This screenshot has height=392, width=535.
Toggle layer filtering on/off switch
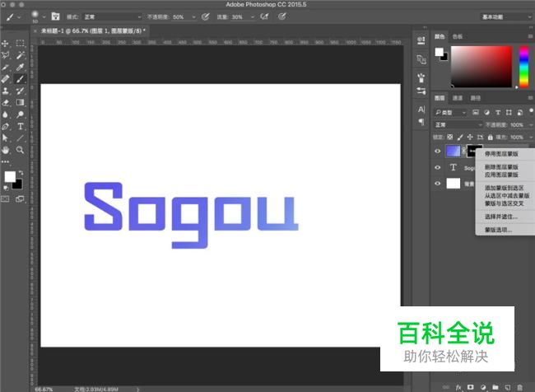point(531,111)
